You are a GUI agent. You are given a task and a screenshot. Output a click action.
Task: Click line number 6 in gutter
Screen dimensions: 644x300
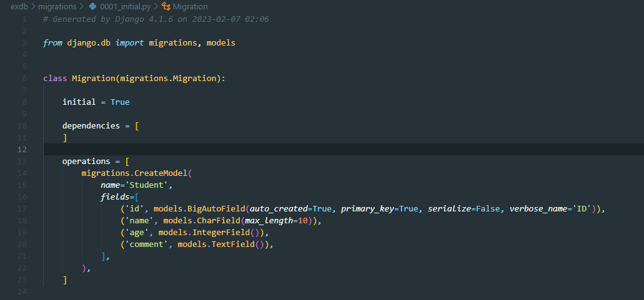click(x=24, y=78)
